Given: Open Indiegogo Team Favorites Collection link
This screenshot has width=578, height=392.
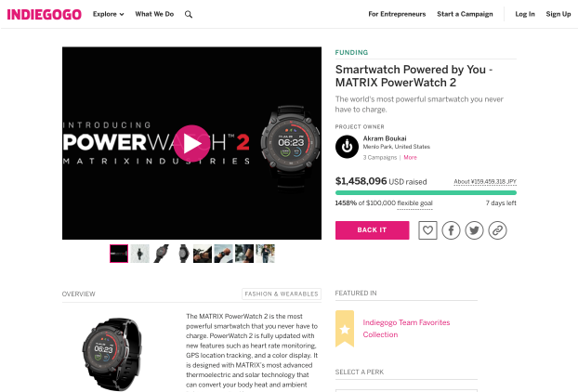Looking at the screenshot, I should [406, 328].
